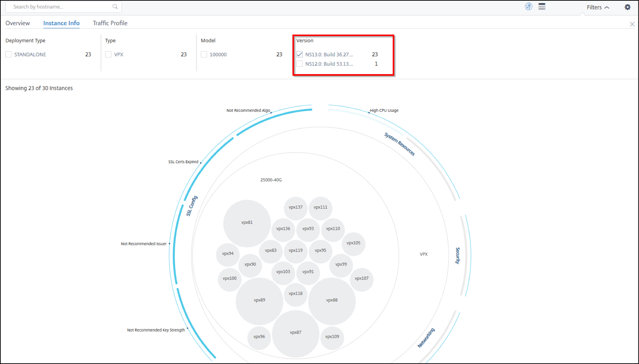This screenshot has width=639, height=364.
Task: Click the VPX ring label
Action: [424, 254]
